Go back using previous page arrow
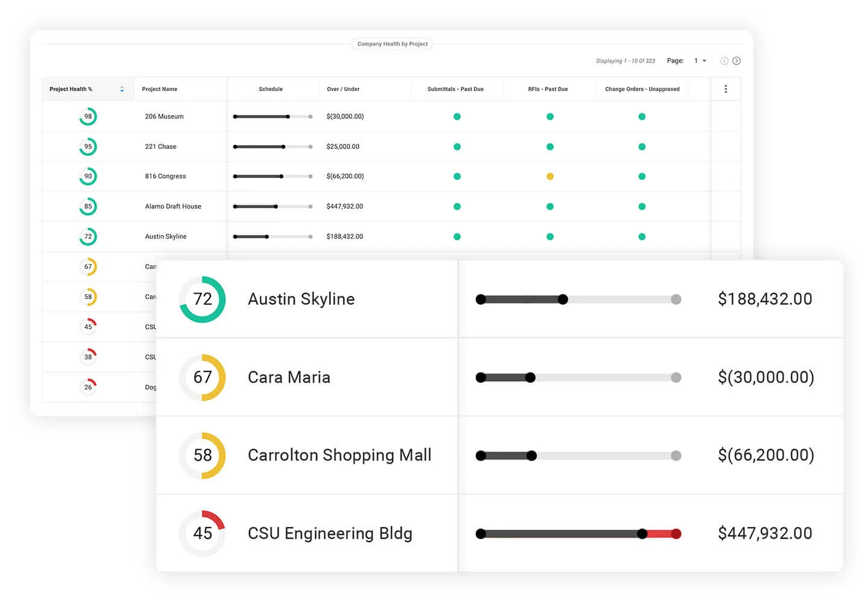Screen dimensions: 868x603 (x=724, y=60)
